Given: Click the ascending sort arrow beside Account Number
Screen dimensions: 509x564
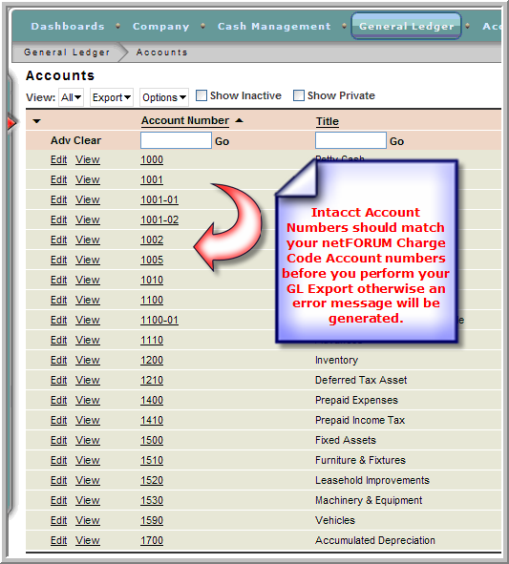Looking at the screenshot, I should pyautogui.click(x=239, y=120).
